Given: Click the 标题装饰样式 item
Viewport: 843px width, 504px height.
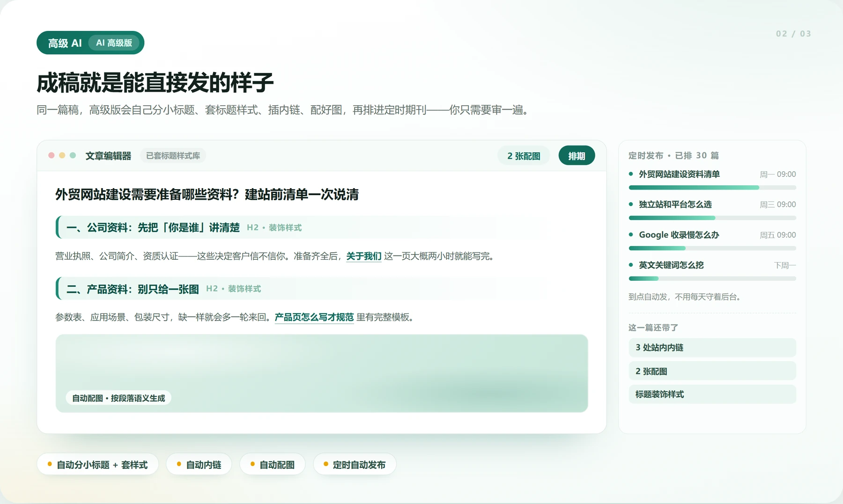Looking at the screenshot, I should tap(712, 394).
